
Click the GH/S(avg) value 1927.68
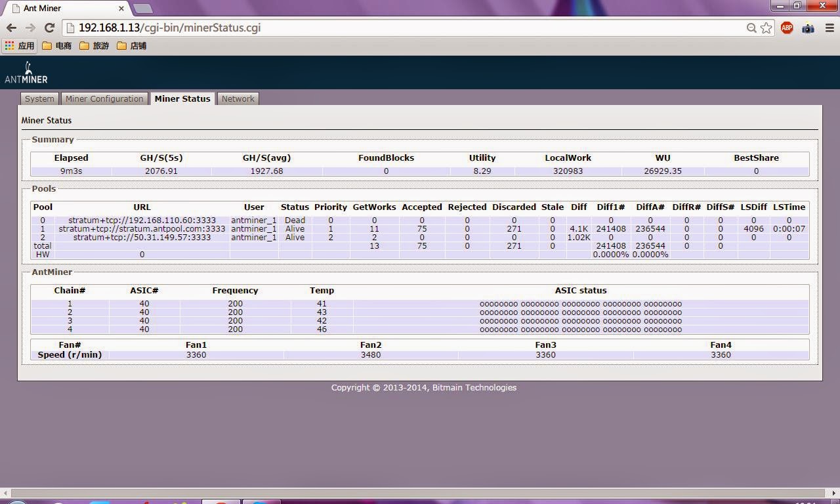266,171
